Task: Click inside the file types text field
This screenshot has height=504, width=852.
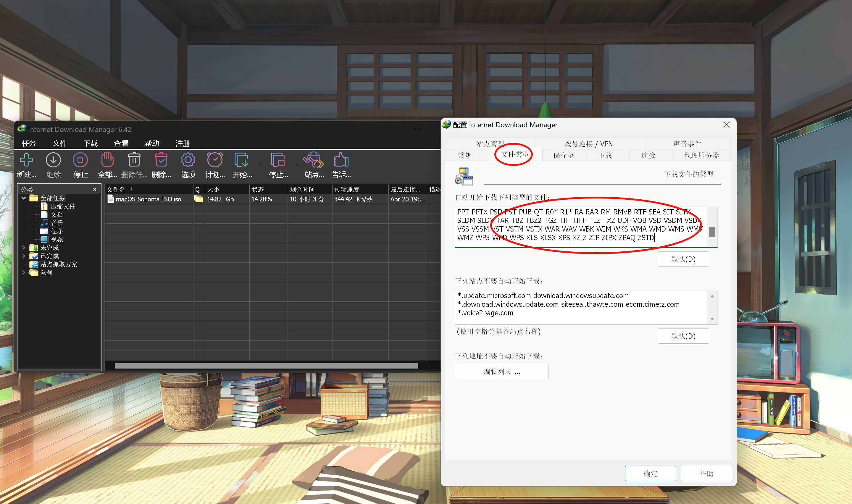Action: coord(581,225)
